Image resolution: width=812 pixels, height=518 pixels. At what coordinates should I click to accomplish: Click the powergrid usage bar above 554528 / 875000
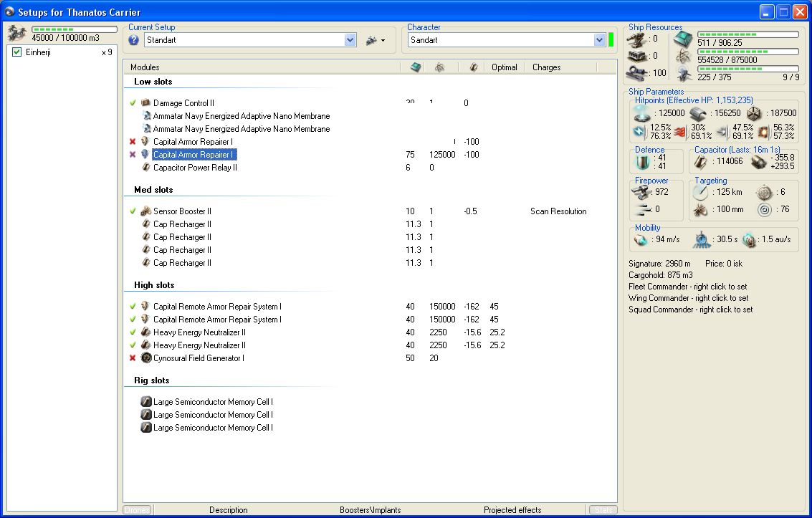click(747, 52)
